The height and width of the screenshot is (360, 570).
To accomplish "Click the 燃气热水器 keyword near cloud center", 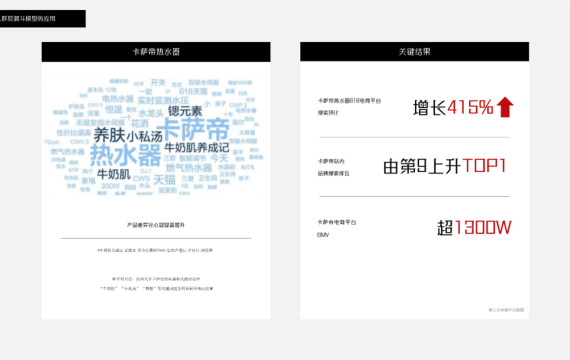I will pos(189,168).
